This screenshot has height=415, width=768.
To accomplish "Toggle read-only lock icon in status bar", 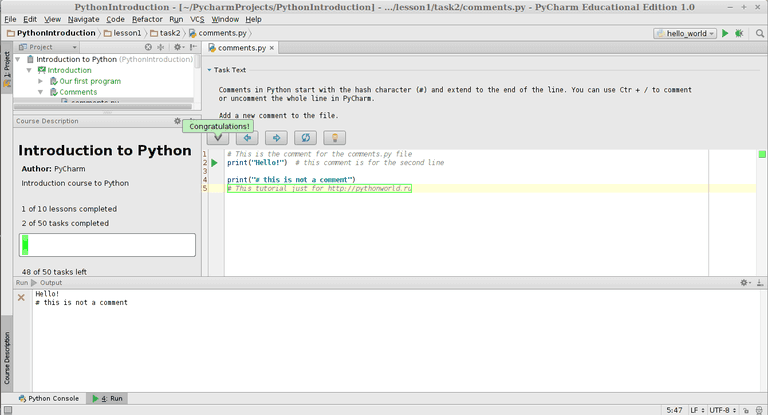I will [745, 411].
